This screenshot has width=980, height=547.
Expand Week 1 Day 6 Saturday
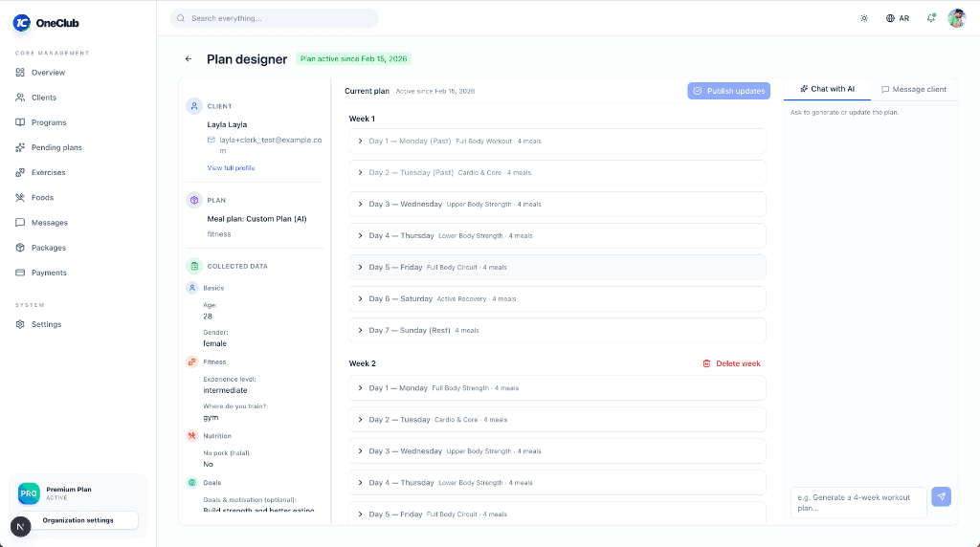(x=557, y=298)
